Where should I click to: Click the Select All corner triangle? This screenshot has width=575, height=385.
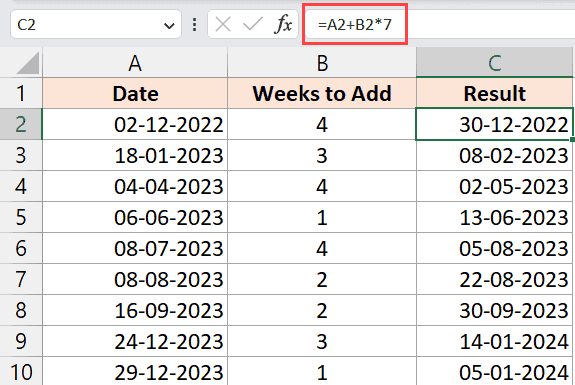click(x=27, y=63)
